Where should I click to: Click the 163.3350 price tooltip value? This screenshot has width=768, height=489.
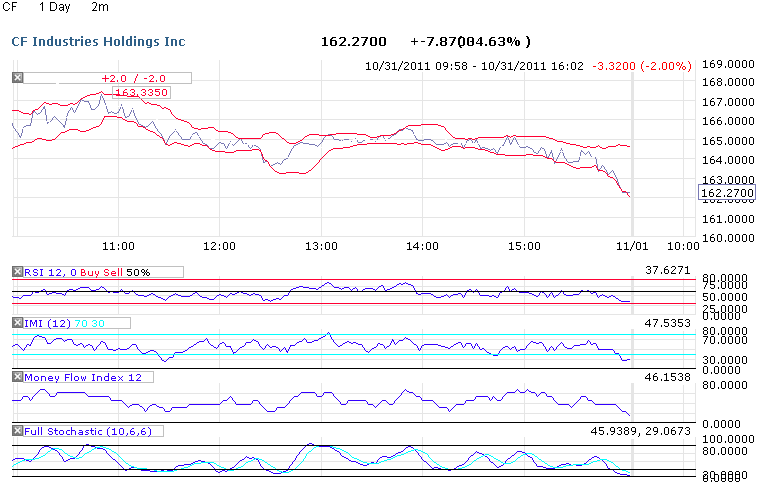pos(142,92)
